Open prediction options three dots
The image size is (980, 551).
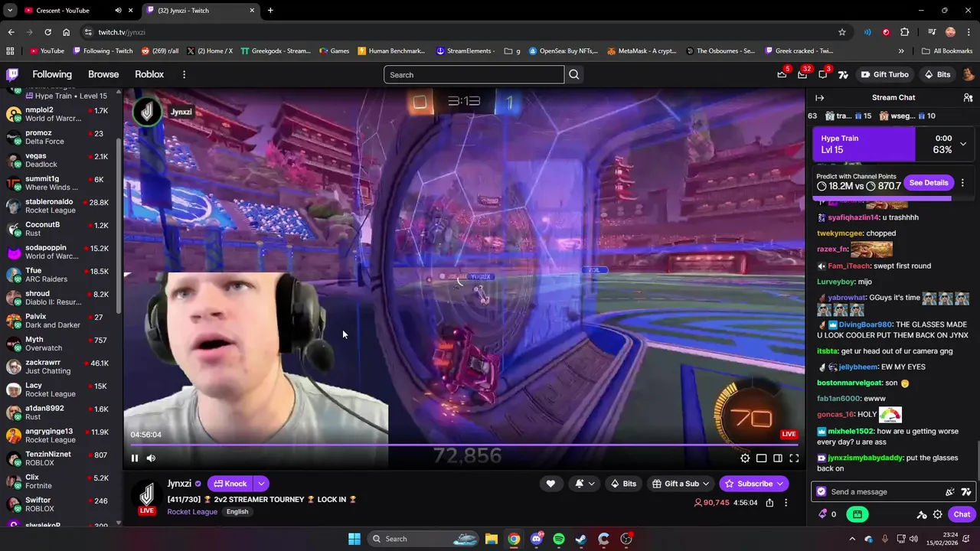962,183
